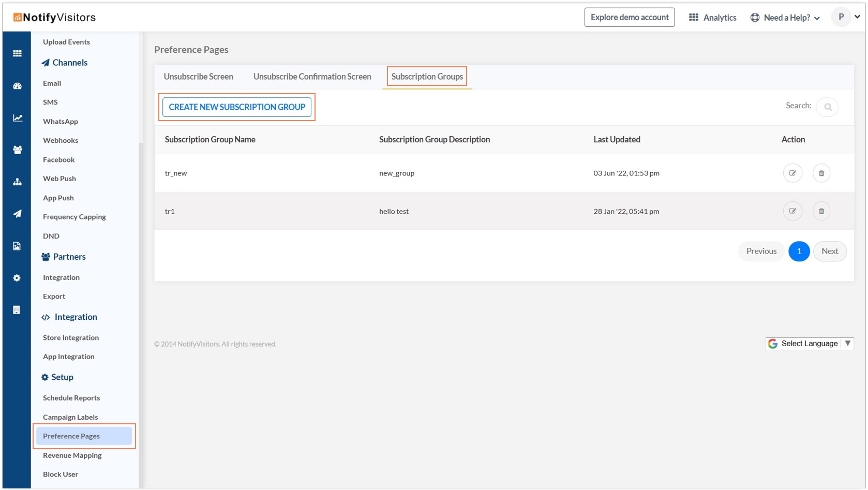Viewport: 868px width, 490px height.
Task: Open the profile P account menu
Action: click(x=846, y=17)
